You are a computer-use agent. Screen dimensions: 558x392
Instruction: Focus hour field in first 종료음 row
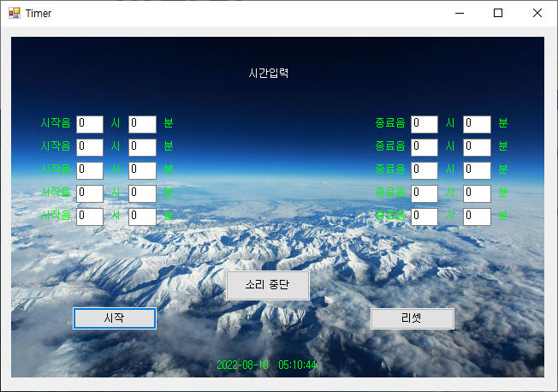pos(424,124)
